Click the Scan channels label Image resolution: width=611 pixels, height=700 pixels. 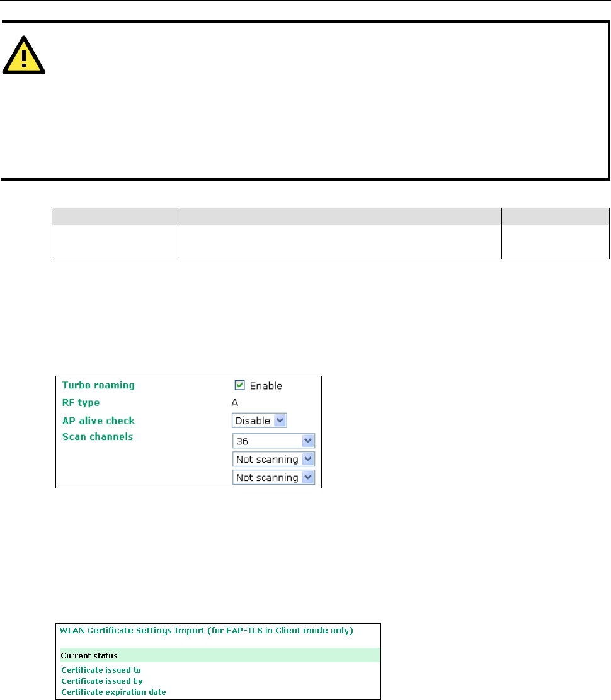pyautogui.click(x=98, y=437)
